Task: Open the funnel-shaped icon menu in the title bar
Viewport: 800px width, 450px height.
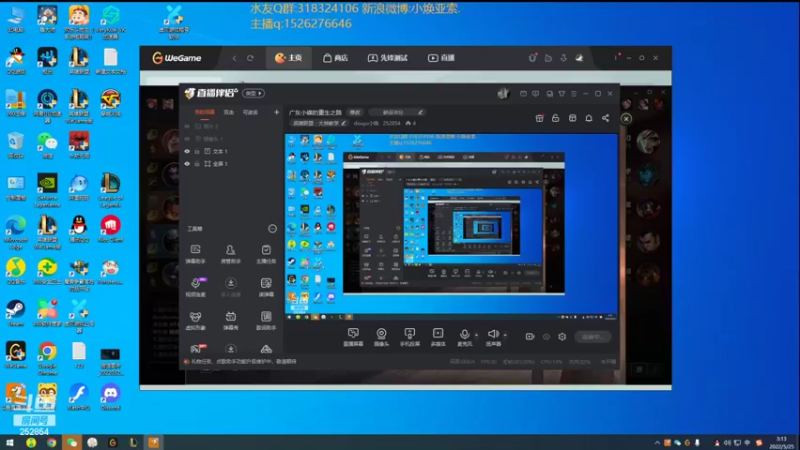Action: 562,93
